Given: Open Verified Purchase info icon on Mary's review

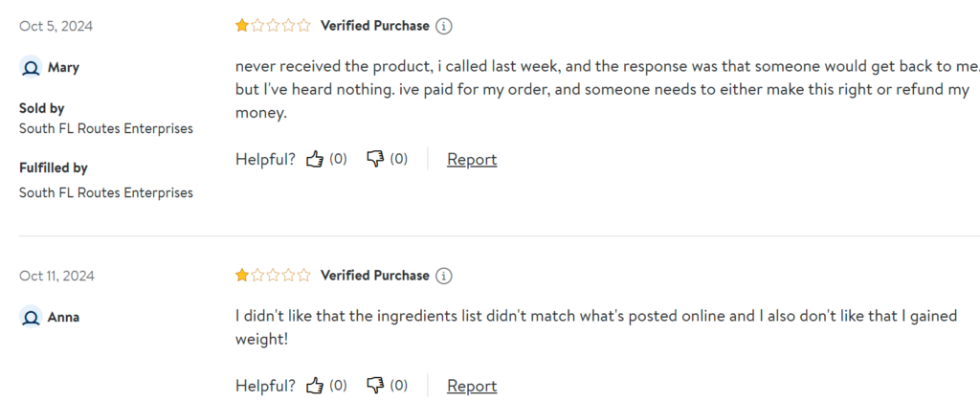Looking at the screenshot, I should pyautogui.click(x=444, y=26).
